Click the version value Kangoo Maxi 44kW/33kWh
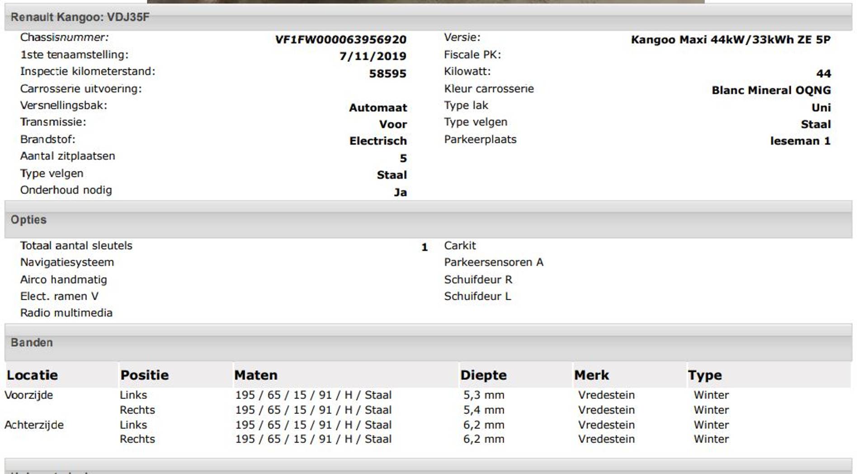868x474 pixels. coord(730,40)
